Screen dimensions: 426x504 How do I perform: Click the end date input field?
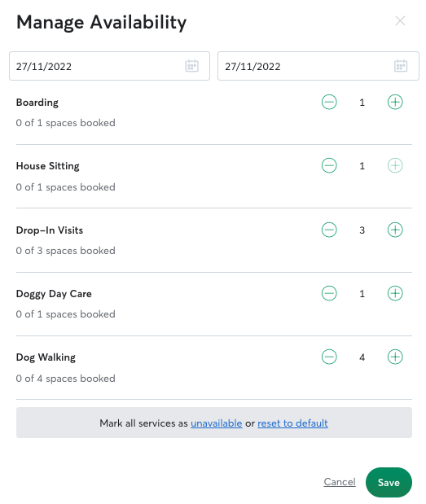[x=318, y=66]
